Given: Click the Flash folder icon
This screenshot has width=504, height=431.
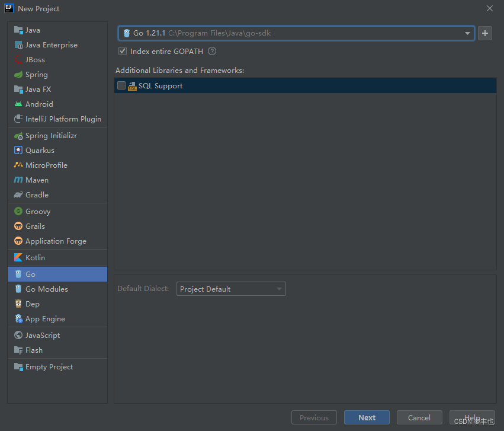Looking at the screenshot, I should tap(18, 350).
